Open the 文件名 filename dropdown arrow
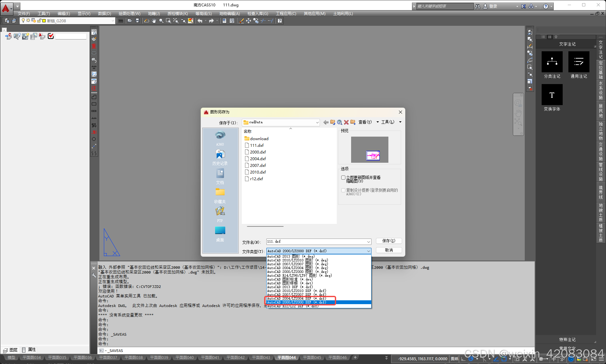Screen dimensions: 606x364 (x=368, y=242)
